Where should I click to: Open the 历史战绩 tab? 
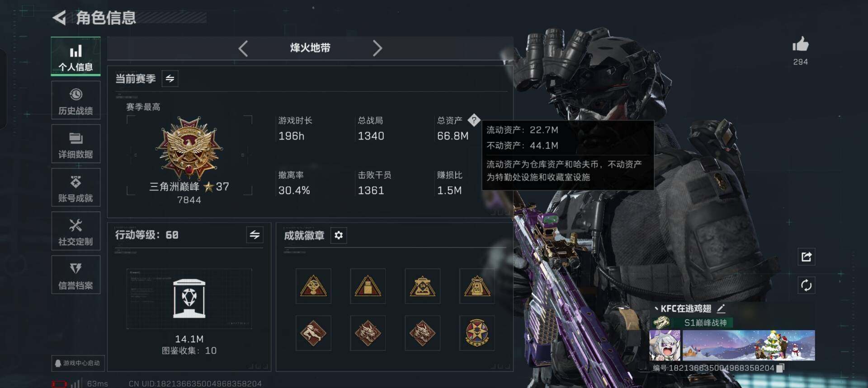(76, 100)
